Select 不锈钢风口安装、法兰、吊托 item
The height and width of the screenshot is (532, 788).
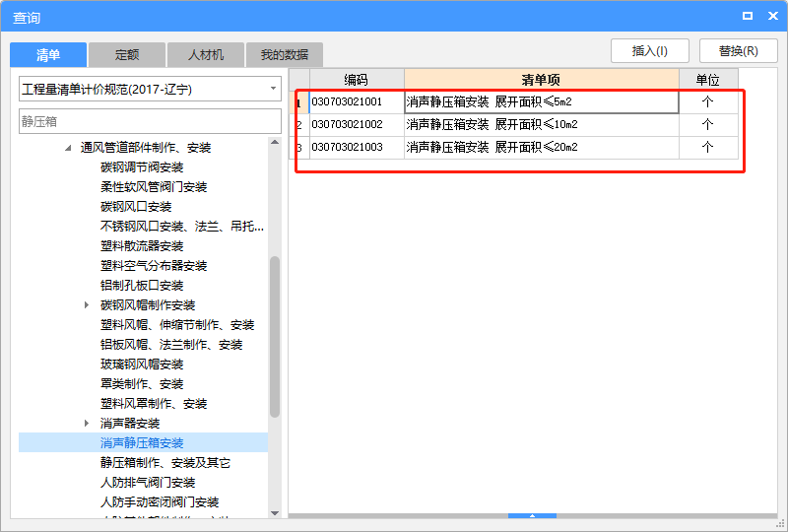click(182, 227)
